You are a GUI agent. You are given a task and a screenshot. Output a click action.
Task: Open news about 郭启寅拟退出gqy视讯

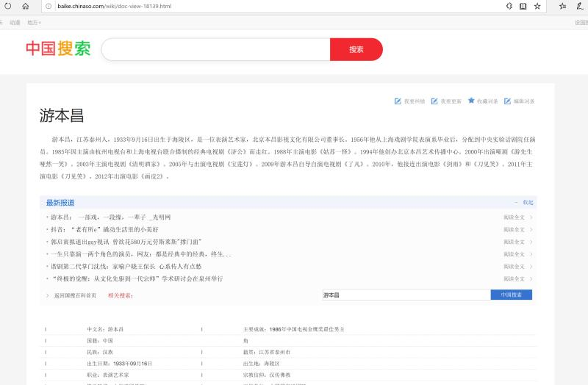click(x=126, y=242)
